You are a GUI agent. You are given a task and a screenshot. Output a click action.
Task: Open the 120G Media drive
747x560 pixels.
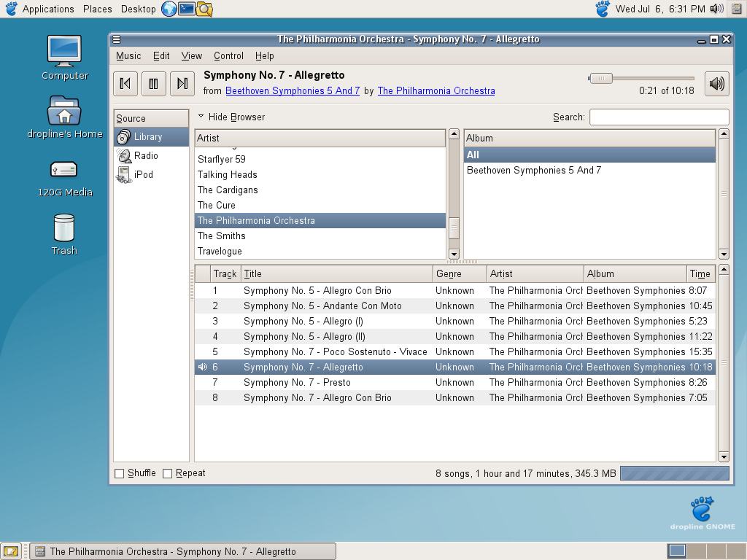(64, 175)
